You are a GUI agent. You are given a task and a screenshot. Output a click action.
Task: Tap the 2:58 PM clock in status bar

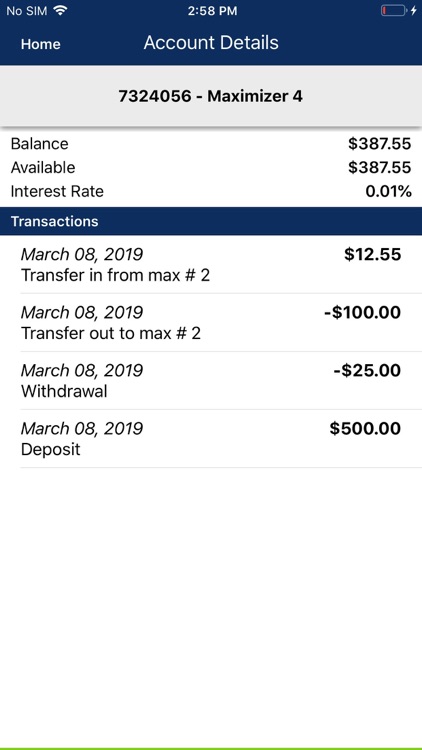[212, 11]
